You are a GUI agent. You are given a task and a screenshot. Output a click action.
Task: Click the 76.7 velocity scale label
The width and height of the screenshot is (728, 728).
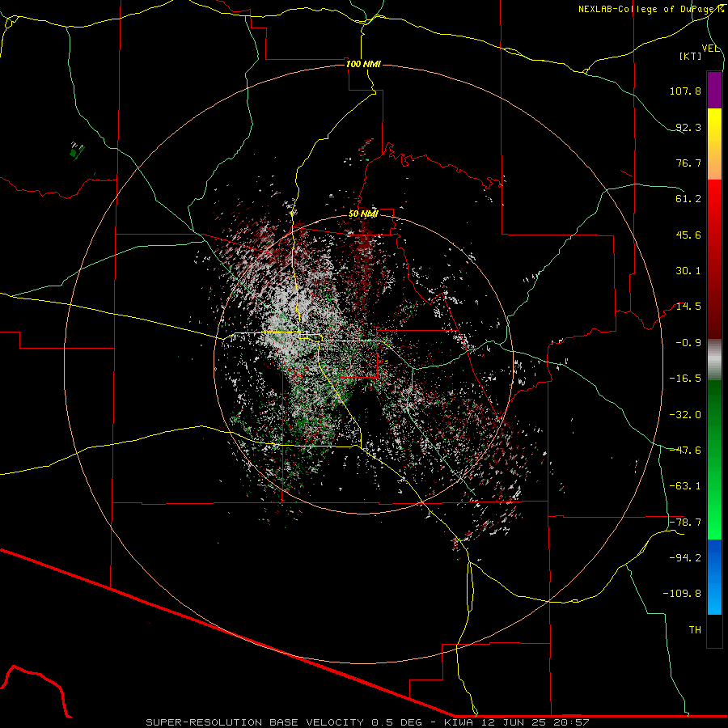(x=688, y=163)
